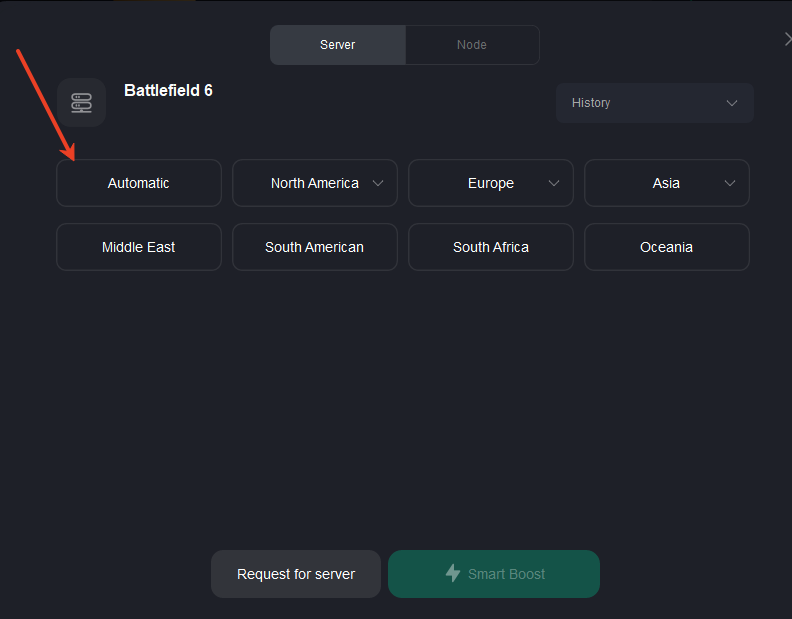Switch to the Server tab

[x=337, y=45]
